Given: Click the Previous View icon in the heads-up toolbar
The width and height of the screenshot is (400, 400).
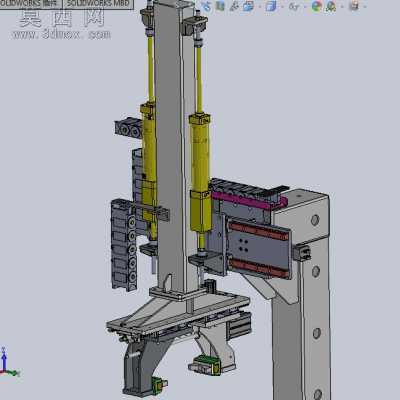Looking at the screenshot, I should [206, 6].
